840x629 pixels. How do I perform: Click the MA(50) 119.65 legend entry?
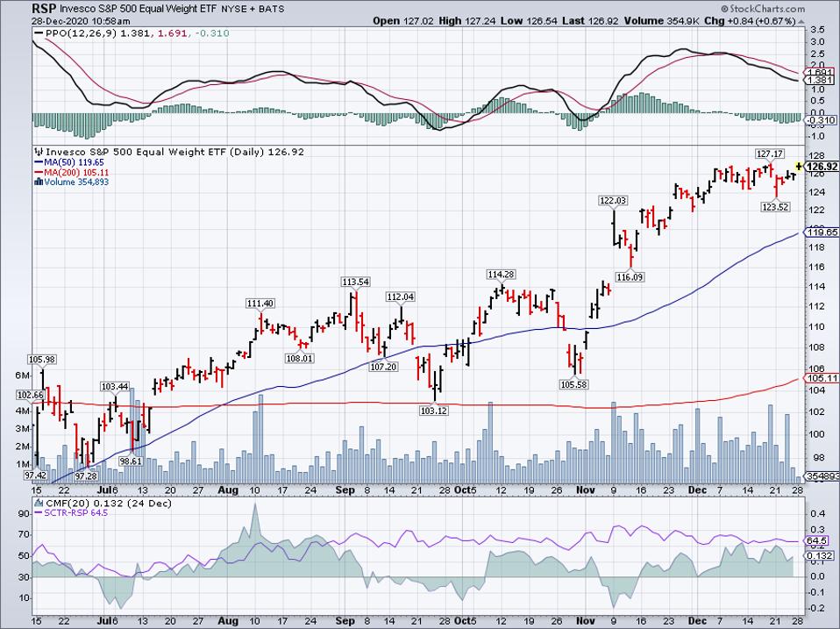tap(74, 162)
